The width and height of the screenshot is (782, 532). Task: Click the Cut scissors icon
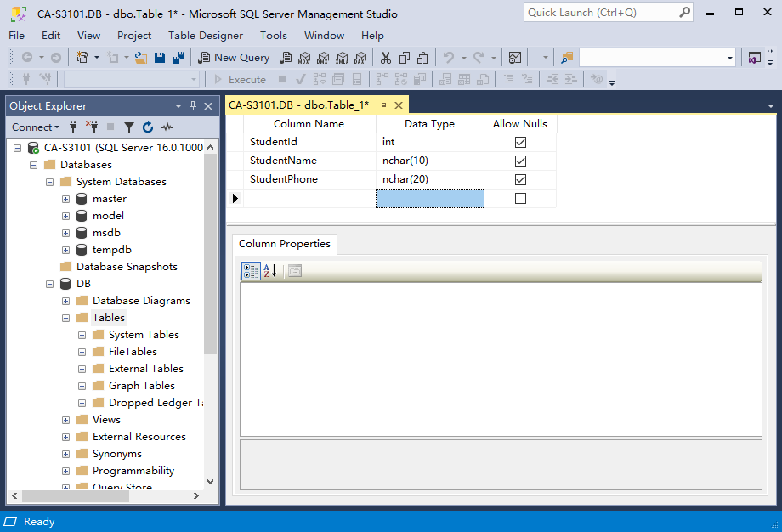pyautogui.click(x=385, y=58)
